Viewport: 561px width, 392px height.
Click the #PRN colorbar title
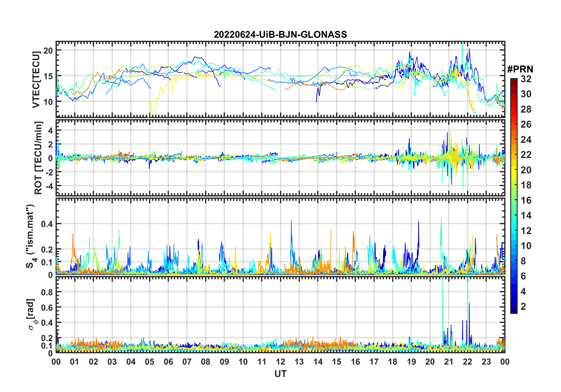pos(520,69)
